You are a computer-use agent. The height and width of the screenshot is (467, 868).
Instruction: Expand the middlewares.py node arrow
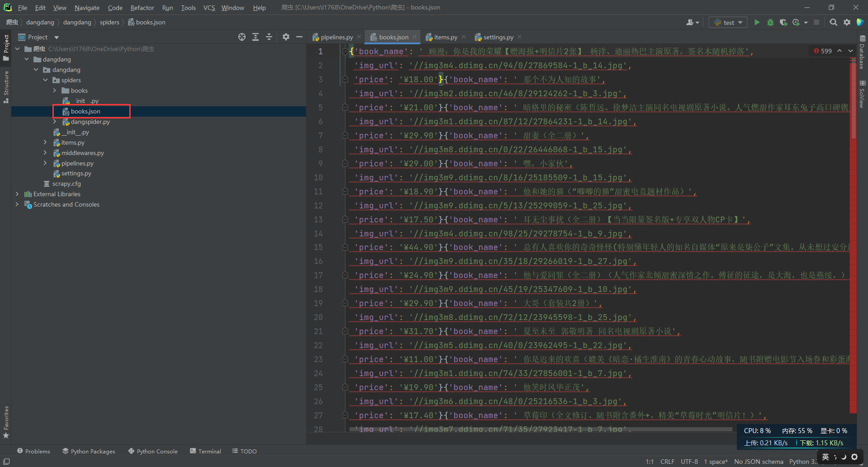coord(45,153)
